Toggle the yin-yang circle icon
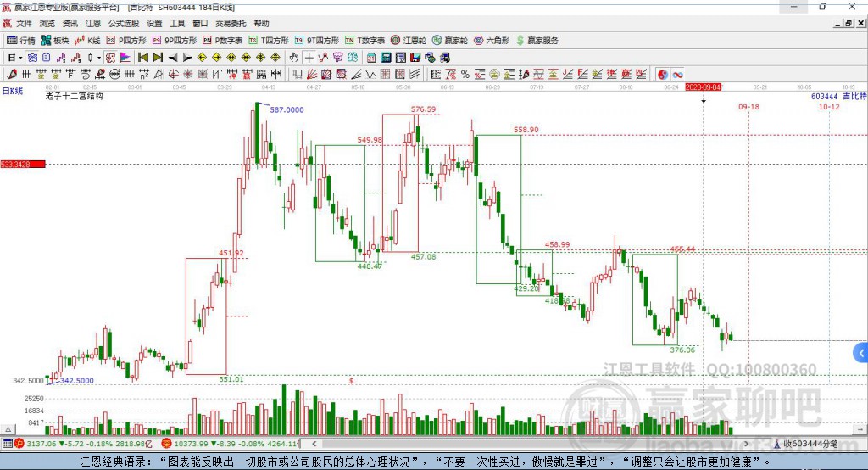Image resolution: width=868 pixels, height=470 pixels. tap(663, 75)
